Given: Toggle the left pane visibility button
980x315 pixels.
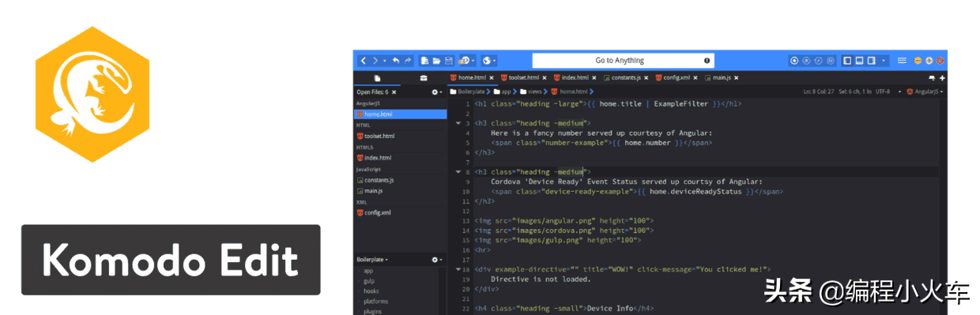Looking at the screenshot, I should point(847,60).
